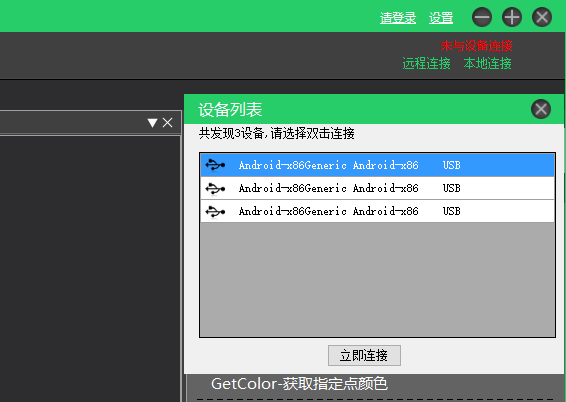
Task: Open the 请登录 login link
Action: point(398,18)
